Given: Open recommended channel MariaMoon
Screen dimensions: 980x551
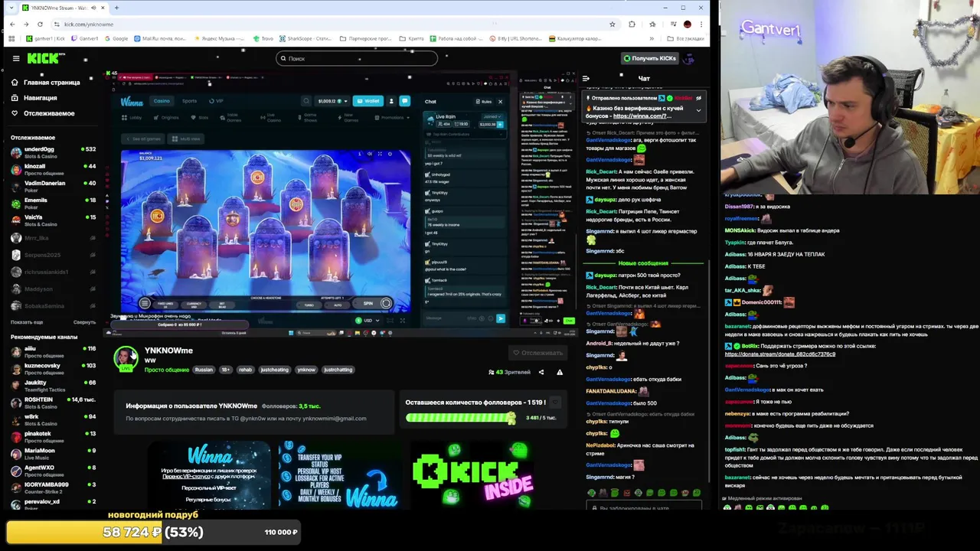Looking at the screenshot, I should point(53,454).
